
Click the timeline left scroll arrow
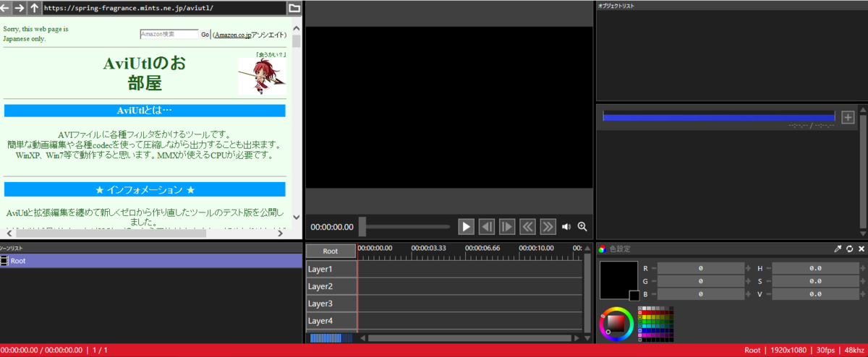click(363, 337)
